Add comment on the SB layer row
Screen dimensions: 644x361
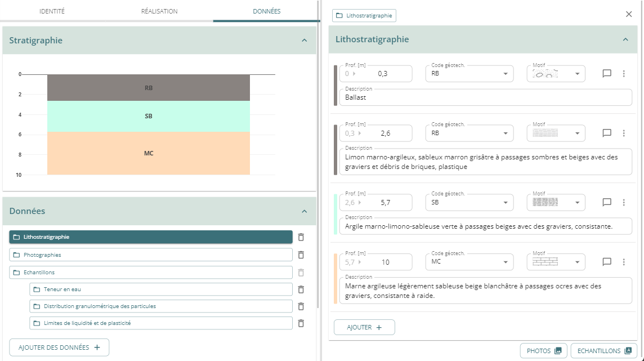[607, 202]
